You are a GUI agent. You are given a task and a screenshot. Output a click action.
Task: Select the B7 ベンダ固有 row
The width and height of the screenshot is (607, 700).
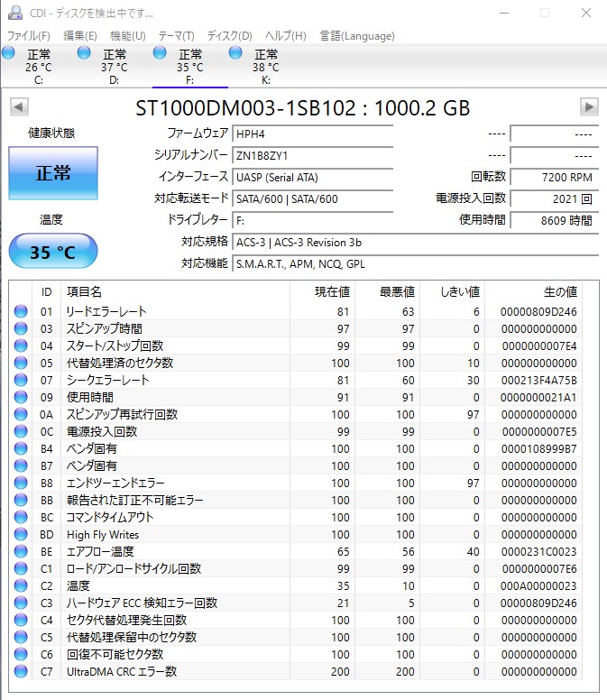pos(297,465)
